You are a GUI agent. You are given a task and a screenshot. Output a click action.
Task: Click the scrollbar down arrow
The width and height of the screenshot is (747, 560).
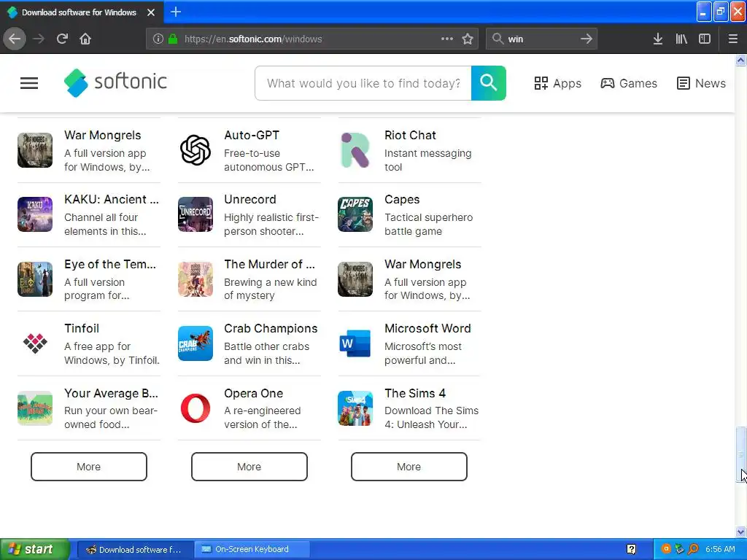tap(740, 532)
